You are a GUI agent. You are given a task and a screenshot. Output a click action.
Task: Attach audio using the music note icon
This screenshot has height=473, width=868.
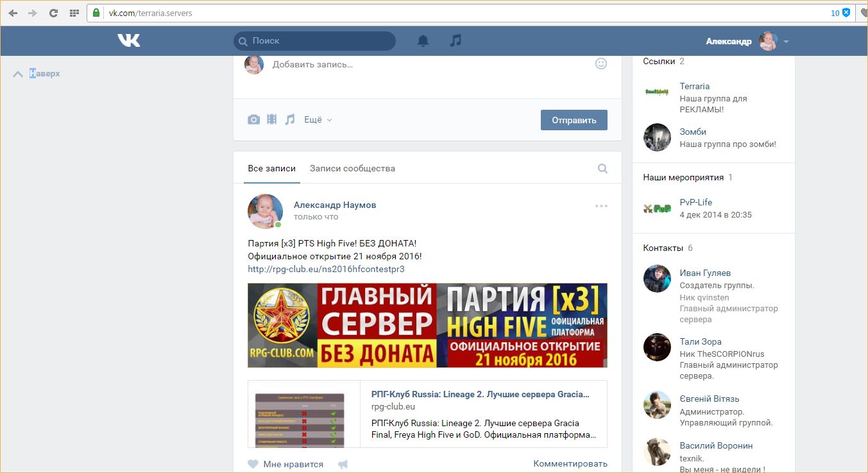(x=290, y=119)
